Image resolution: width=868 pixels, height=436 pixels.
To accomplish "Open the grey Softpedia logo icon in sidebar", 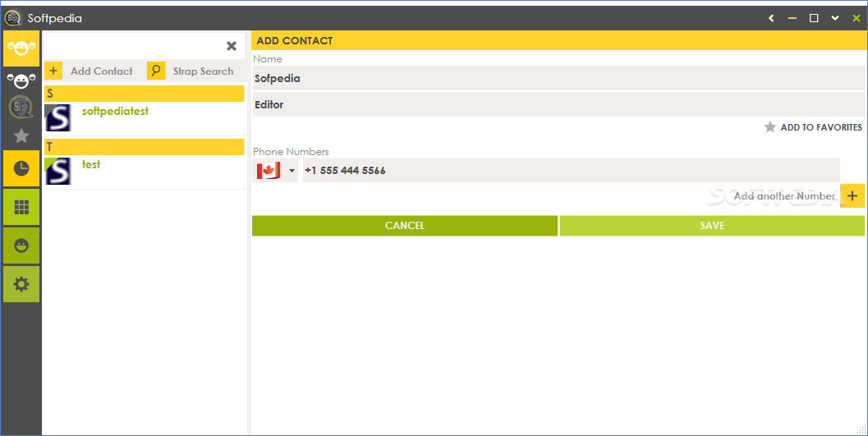I will [x=21, y=108].
